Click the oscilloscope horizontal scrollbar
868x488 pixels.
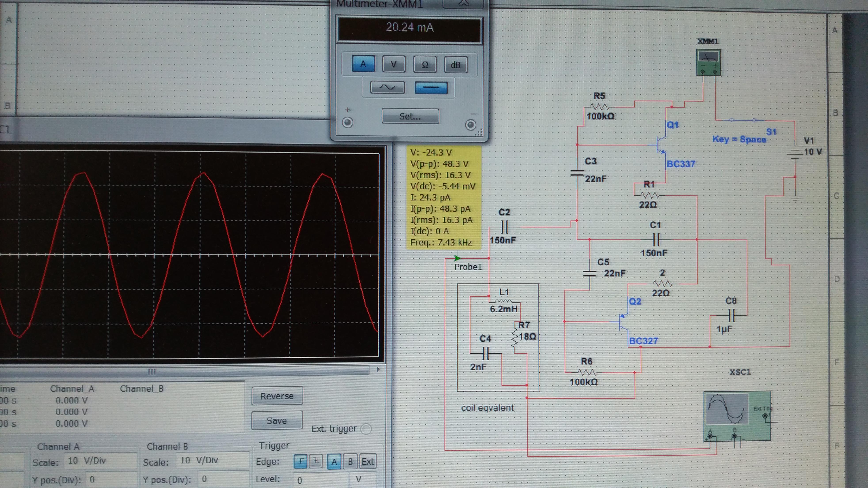[152, 371]
